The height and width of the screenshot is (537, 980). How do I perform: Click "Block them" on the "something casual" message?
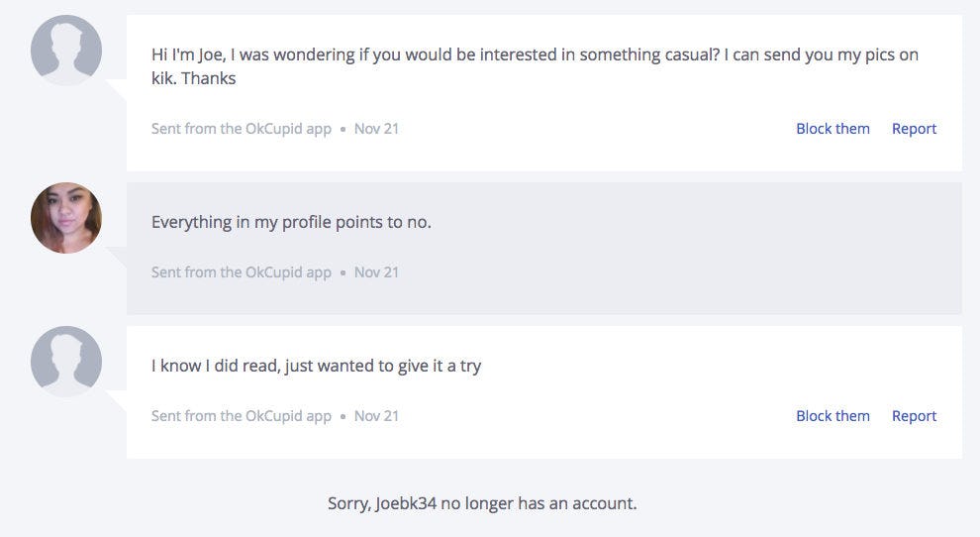(x=833, y=129)
